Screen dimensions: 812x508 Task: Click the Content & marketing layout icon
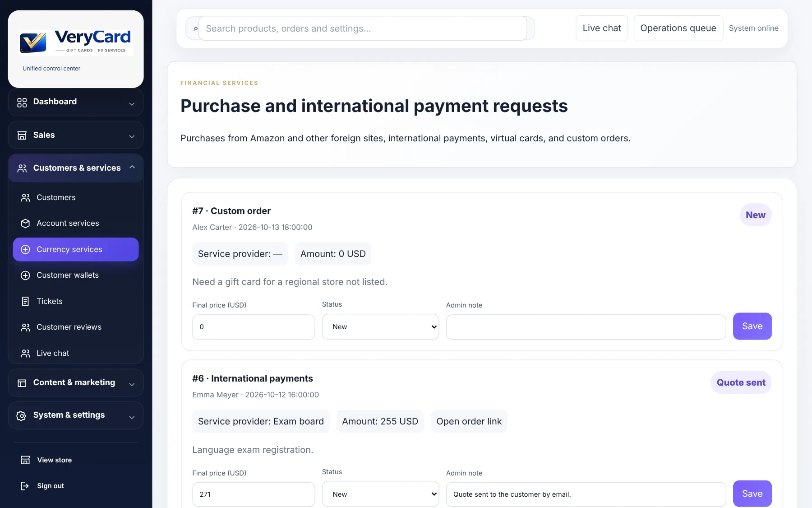[x=22, y=383]
